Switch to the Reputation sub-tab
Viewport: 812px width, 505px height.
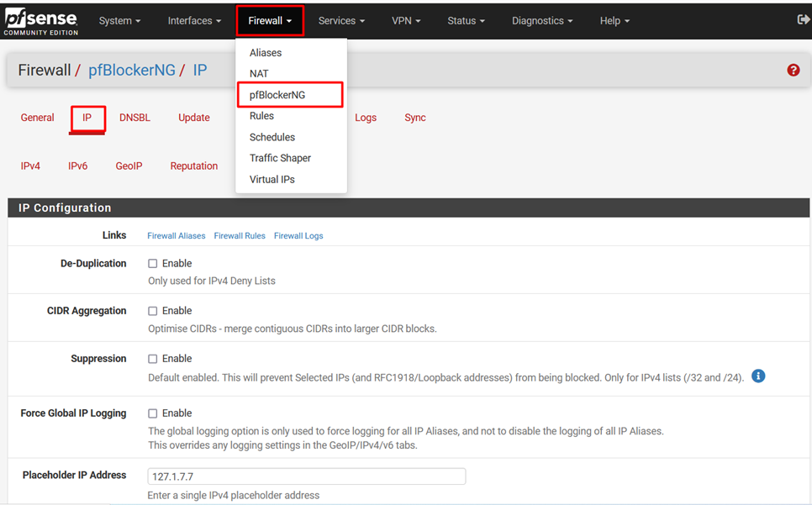(194, 166)
